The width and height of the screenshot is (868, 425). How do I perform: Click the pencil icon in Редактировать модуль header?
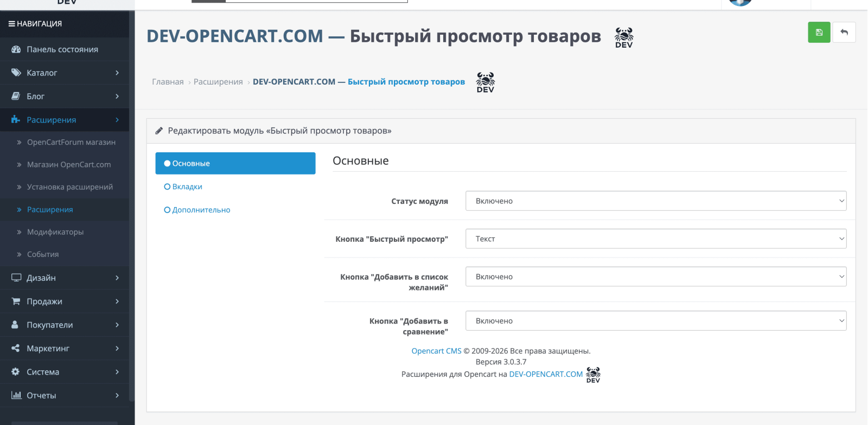(x=159, y=131)
